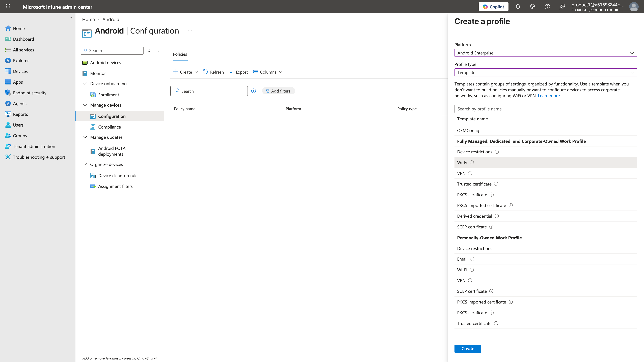
Task: Click the Add filters button
Action: click(278, 91)
